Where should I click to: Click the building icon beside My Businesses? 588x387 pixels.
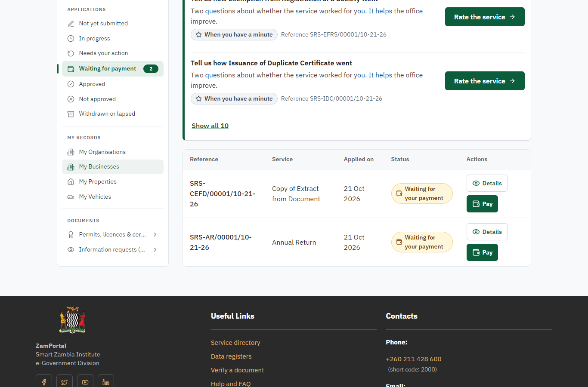point(71,167)
